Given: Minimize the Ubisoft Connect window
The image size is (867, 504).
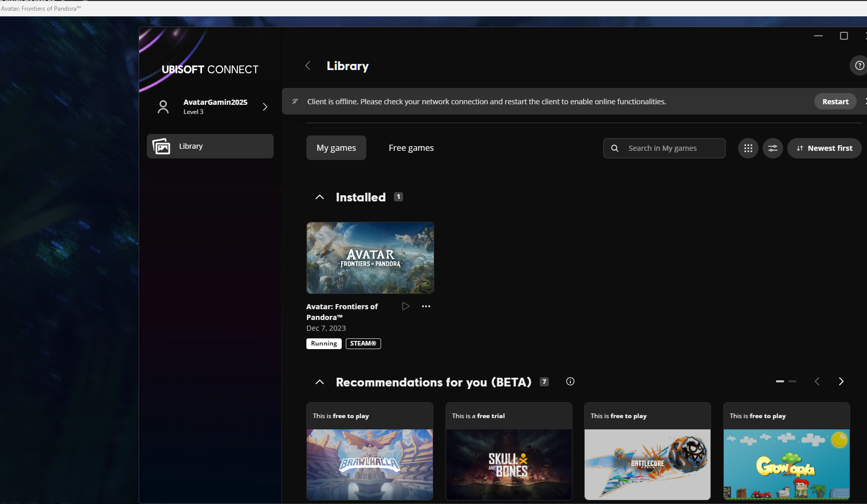Looking at the screenshot, I should coord(818,36).
